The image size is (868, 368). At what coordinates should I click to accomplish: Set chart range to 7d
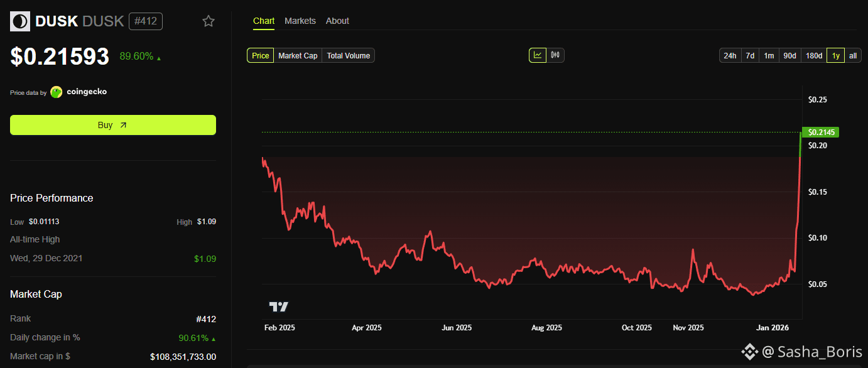(750, 56)
